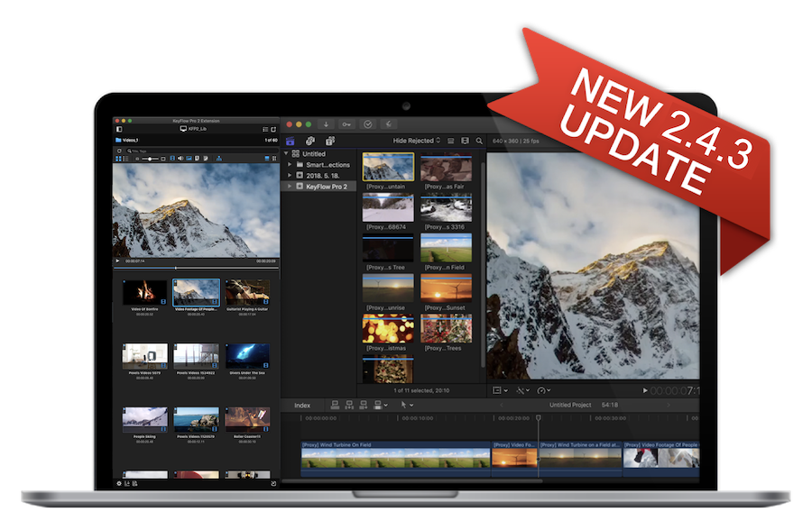Select the Wind Turbine On Field timeline clip

pyautogui.click(x=396, y=457)
